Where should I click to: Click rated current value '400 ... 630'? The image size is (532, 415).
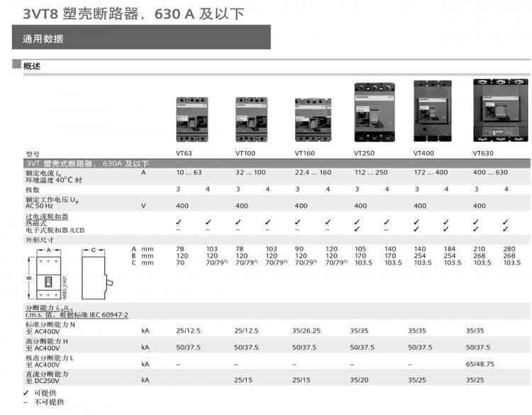(x=491, y=172)
